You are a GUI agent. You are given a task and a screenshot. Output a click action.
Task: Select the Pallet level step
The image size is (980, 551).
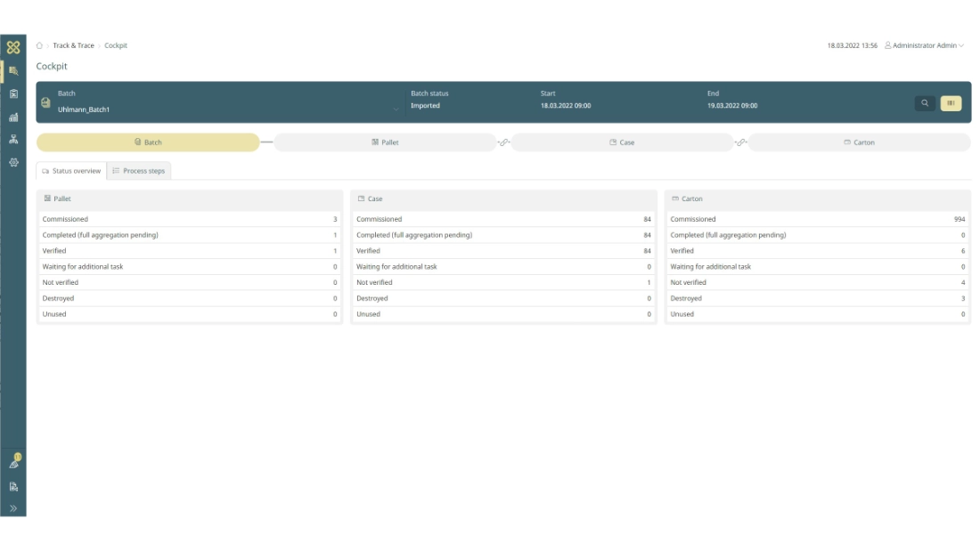click(x=385, y=142)
